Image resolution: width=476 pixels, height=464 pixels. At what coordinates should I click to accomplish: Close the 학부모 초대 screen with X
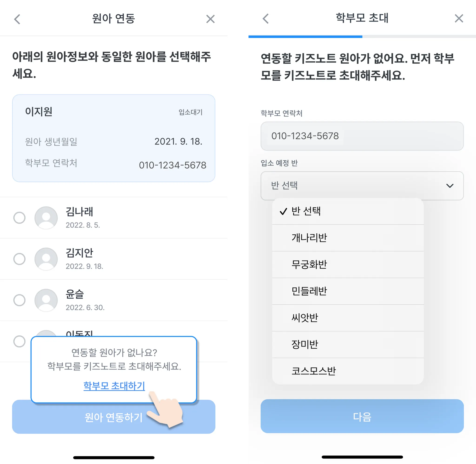point(459,19)
